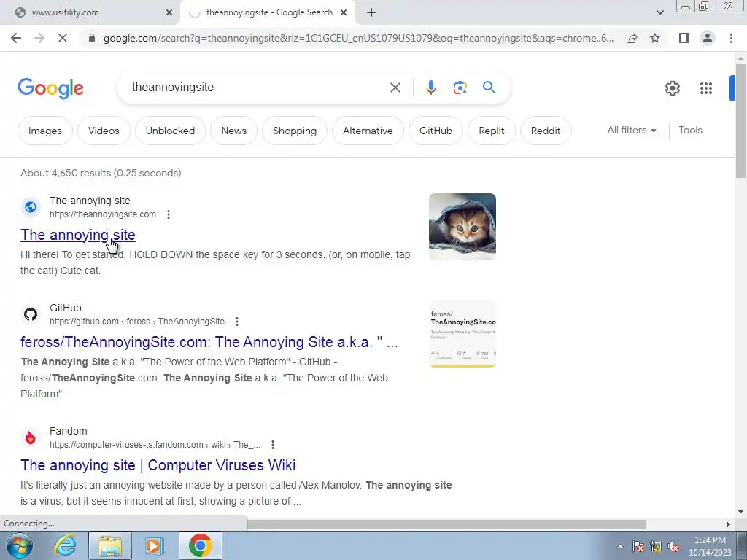The height and width of the screenshot is (560, 747).
Task: Click the GitHub repo preview thumbnail
Action: pos(462,334)
